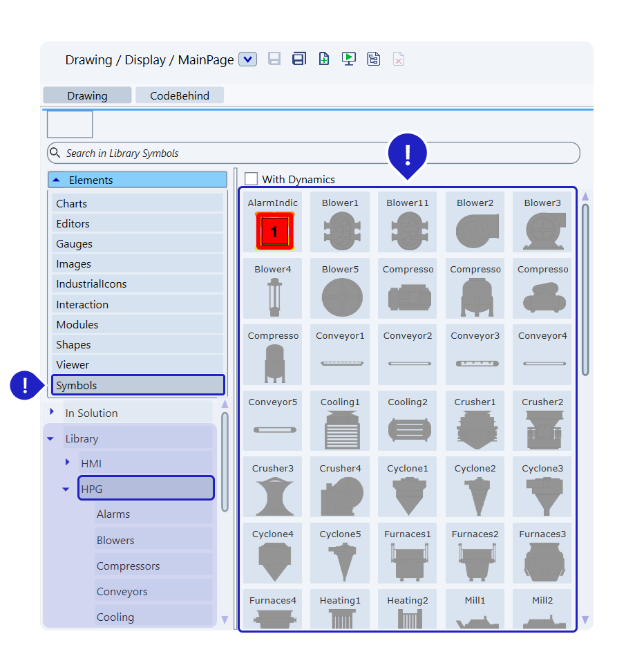Image resolution: width=635 pixels, height=672 pixels.
Task: Switch to the Drawing tab
Action: pos(87,95)
